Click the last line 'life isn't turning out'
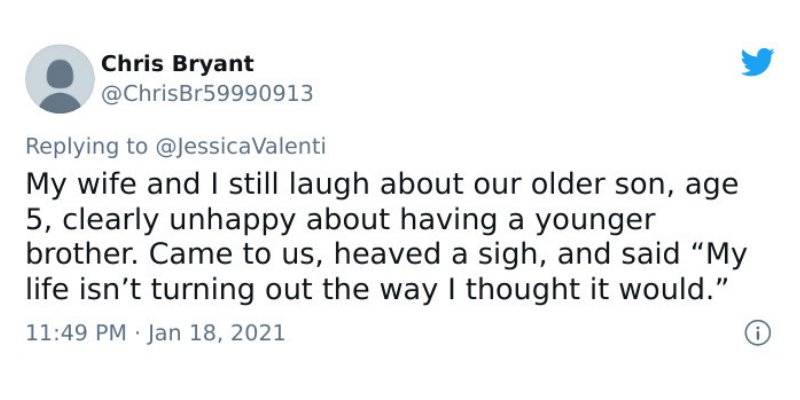This screenshot has height=400, width=800. 376,289
